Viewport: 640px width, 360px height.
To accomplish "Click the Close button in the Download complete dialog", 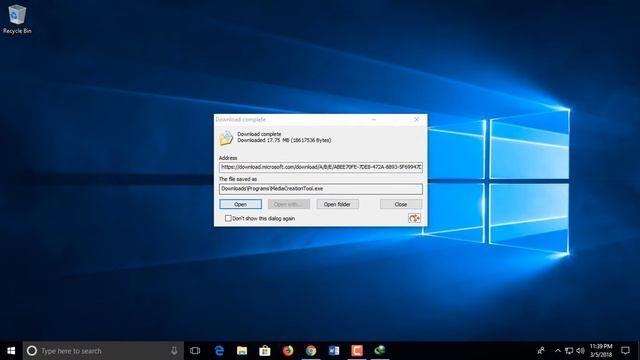I will 401,204.
